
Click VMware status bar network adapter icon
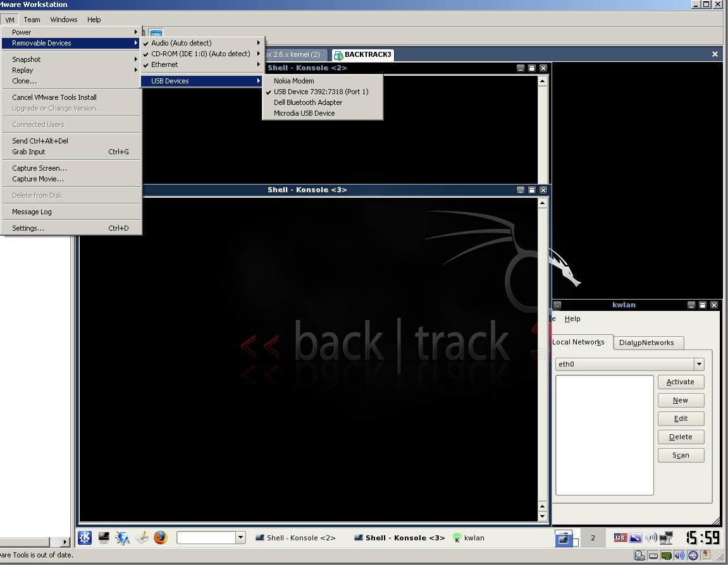(x=666, y=556)
